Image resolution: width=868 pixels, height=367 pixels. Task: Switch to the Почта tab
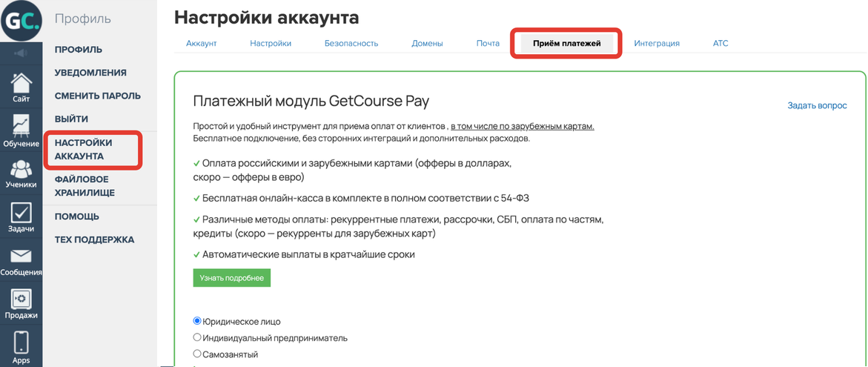point(488,43)
